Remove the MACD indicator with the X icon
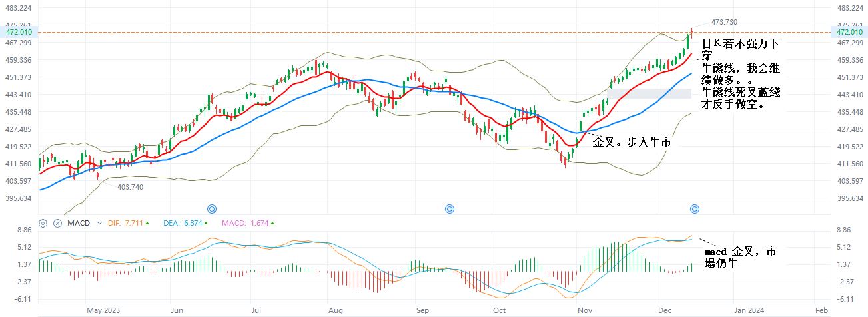 tap(58, 223)
